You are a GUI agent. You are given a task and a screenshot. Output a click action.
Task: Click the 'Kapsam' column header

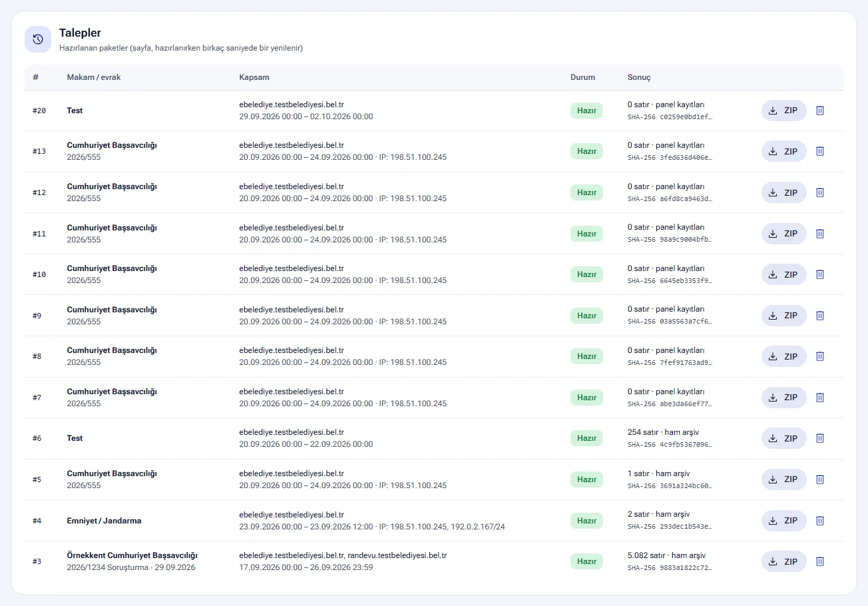pos(254,77)
